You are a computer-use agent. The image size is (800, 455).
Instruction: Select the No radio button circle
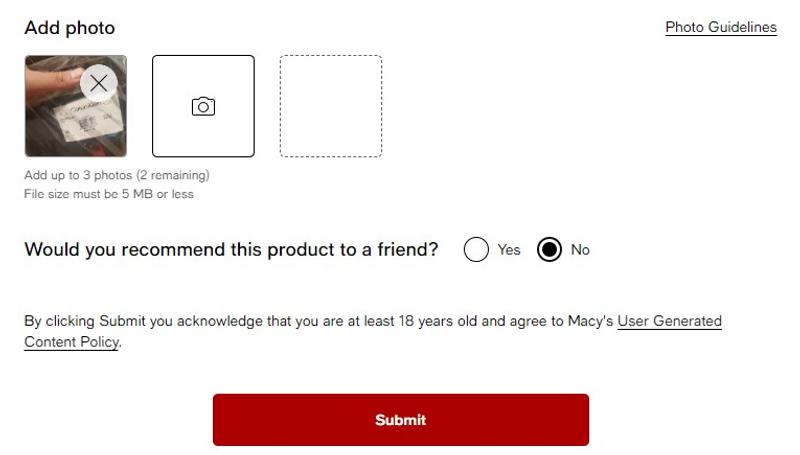(x=549, y=250)
